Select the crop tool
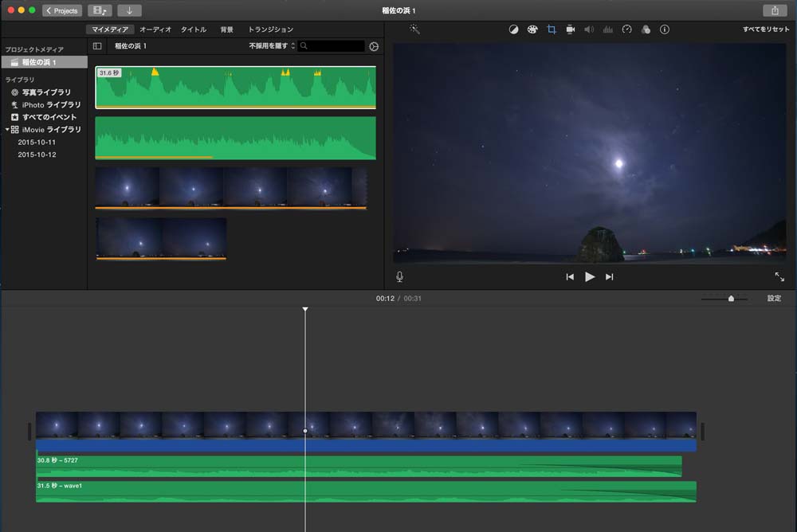This screenshot has height=532, width=797. [552, 29]
